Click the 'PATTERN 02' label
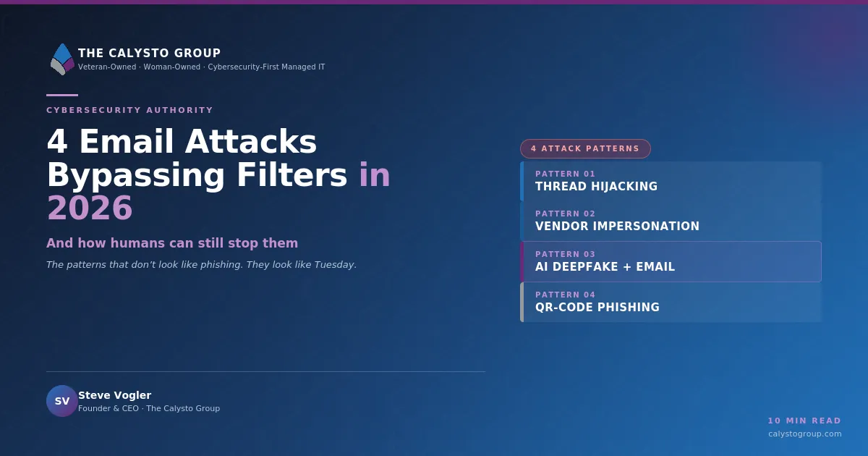Screen dimensions: 868x456 click(x=566, y=214)
